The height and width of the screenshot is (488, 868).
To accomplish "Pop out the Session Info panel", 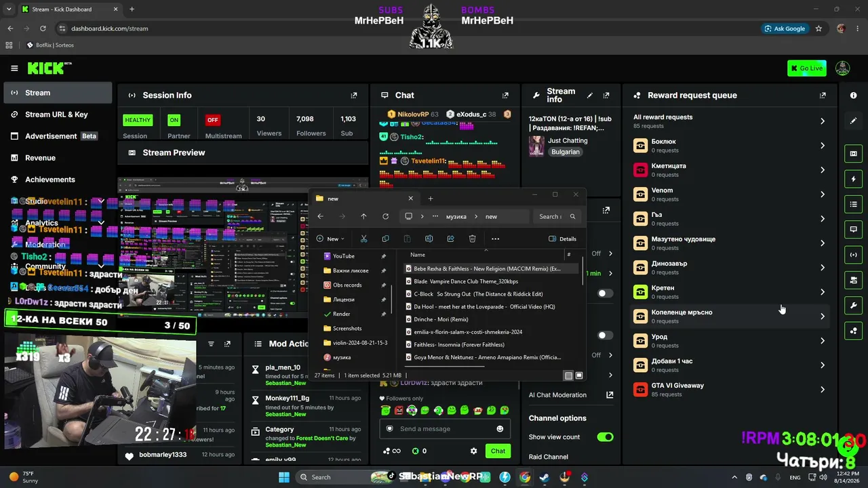I will coord(354,96).
